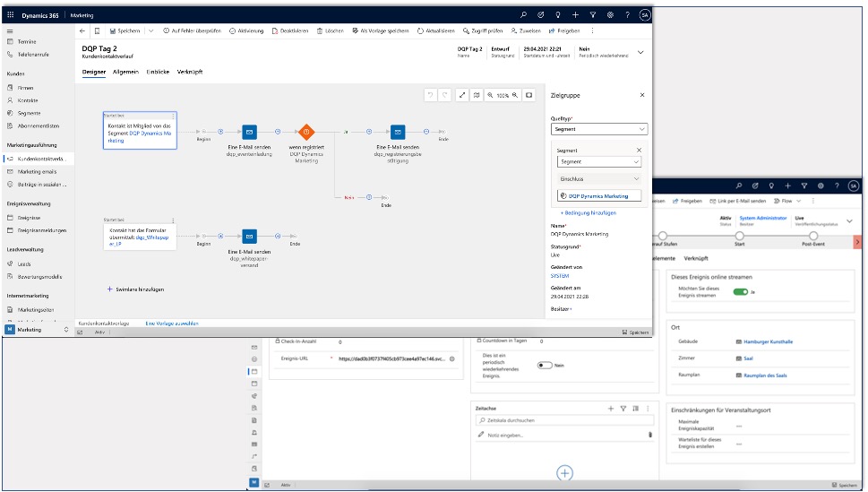Switch to the Allgemein tab
Image resolution: width=868 pixels, height=492 pixels.
pyautogui.click(x=125, y=72)
